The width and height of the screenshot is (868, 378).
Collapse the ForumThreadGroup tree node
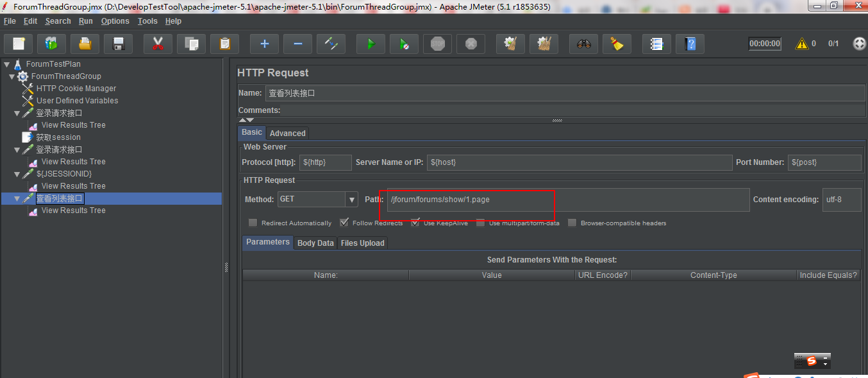click(x=12, y=76)
